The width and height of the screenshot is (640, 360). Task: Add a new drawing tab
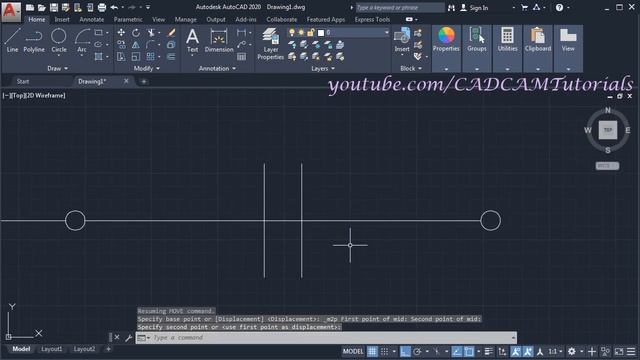pyautogui.click(x=144, y=81)
